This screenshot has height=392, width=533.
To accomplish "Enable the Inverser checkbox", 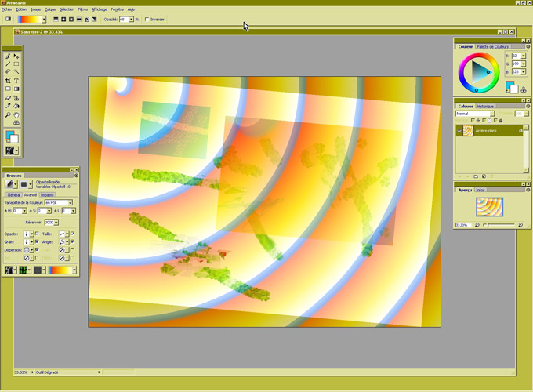I will point(147,20).
